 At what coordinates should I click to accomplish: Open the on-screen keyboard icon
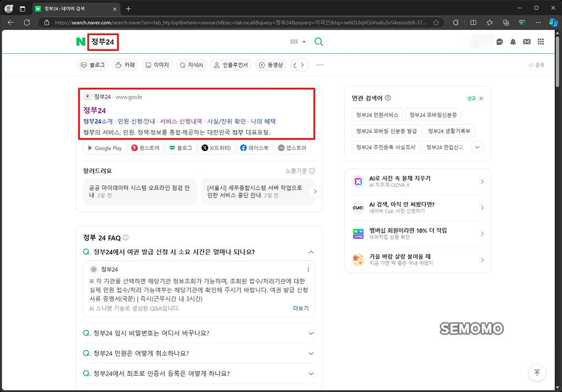pyautogui.click(x=294, y=42)
